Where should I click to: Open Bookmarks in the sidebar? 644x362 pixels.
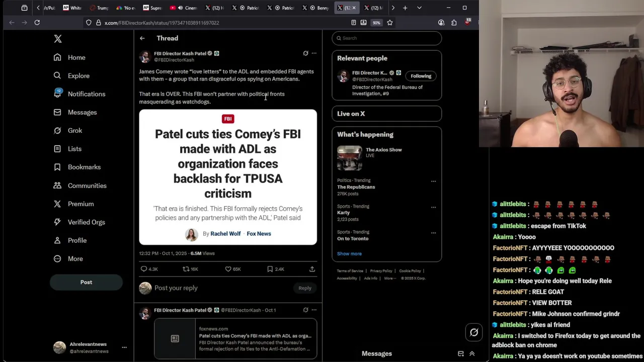pos(77,167)
